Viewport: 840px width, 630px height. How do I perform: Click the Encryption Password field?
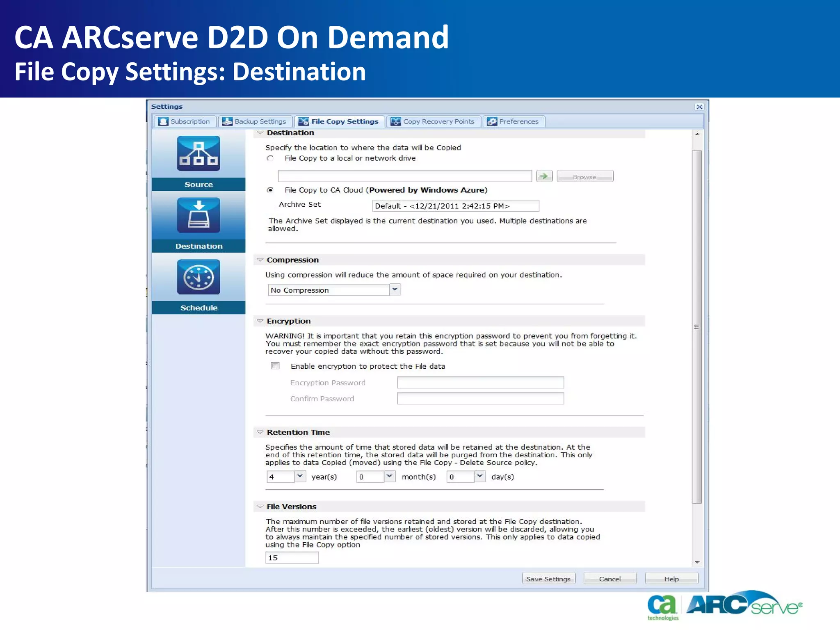480,382
